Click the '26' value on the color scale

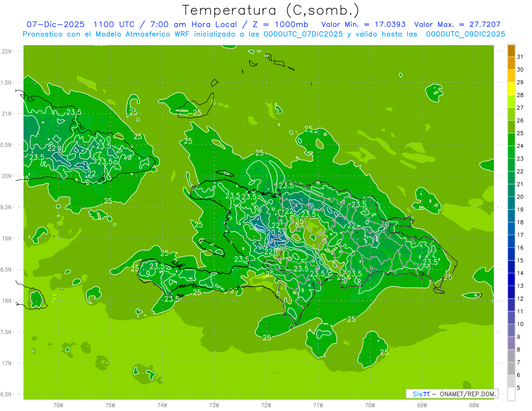point(520,121)
